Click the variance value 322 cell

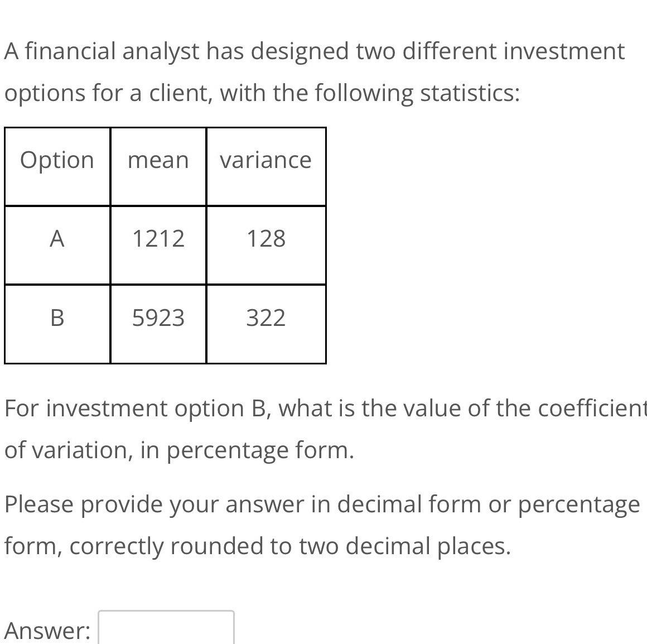coord(265,324)
